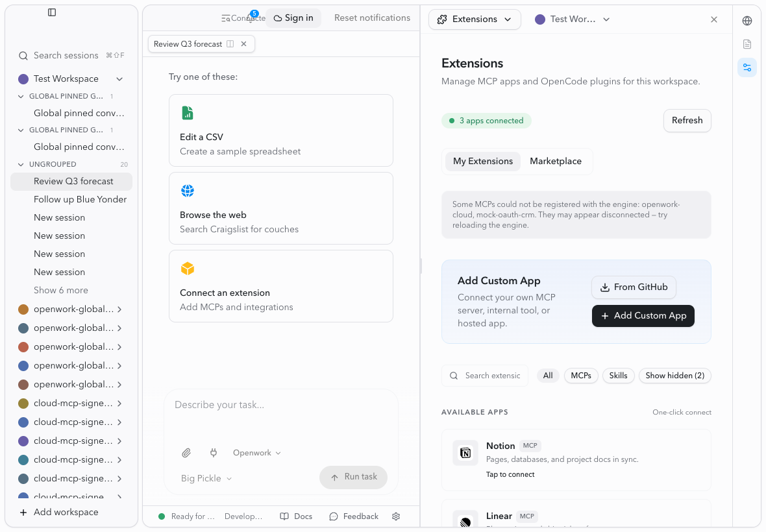Filter extensions by All
The image size is (766, 532).
coord(548,376)
